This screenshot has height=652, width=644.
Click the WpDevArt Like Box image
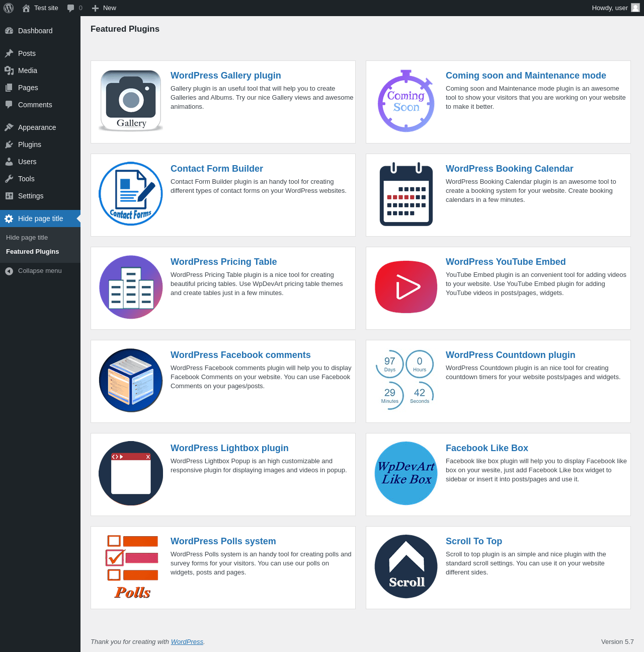[x=406, y=473]
